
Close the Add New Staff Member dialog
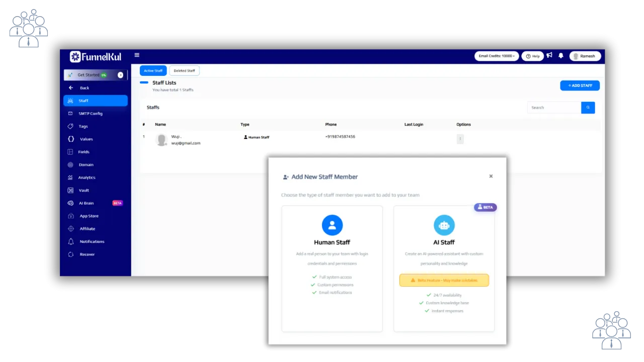click(491, 176)
